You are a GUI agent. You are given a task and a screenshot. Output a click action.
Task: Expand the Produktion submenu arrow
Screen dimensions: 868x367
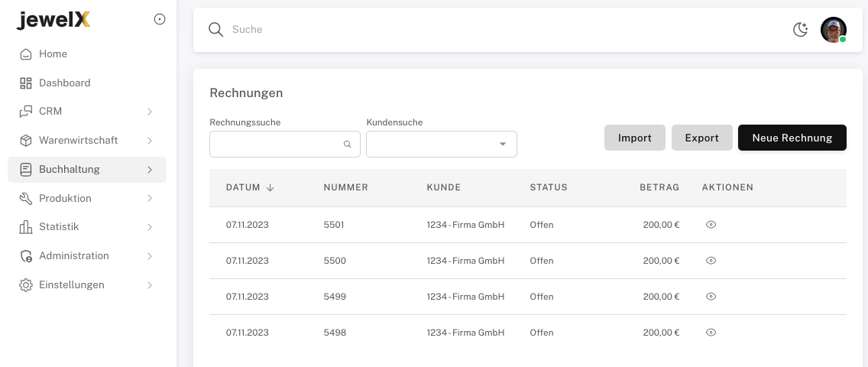(150, 199)
